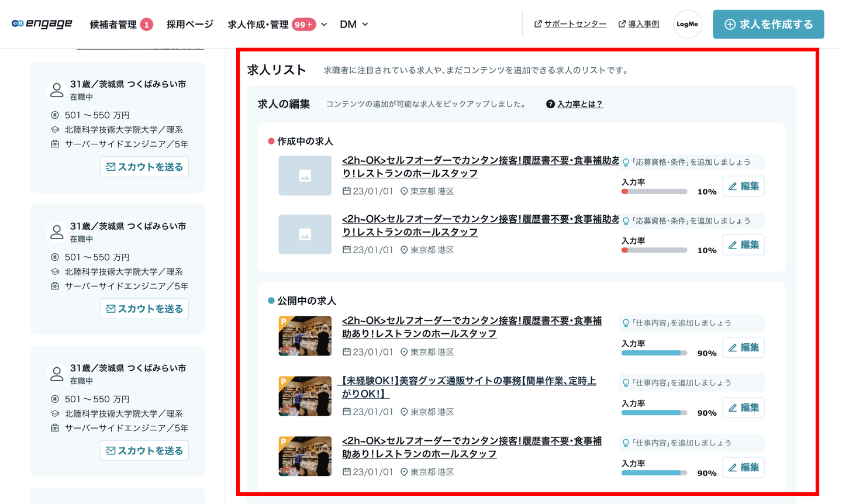Click the thumbnail of the 【未経験OK!】 job
Image resolution: width=842 pixels, height=504 pixels.
pos(305,396)
